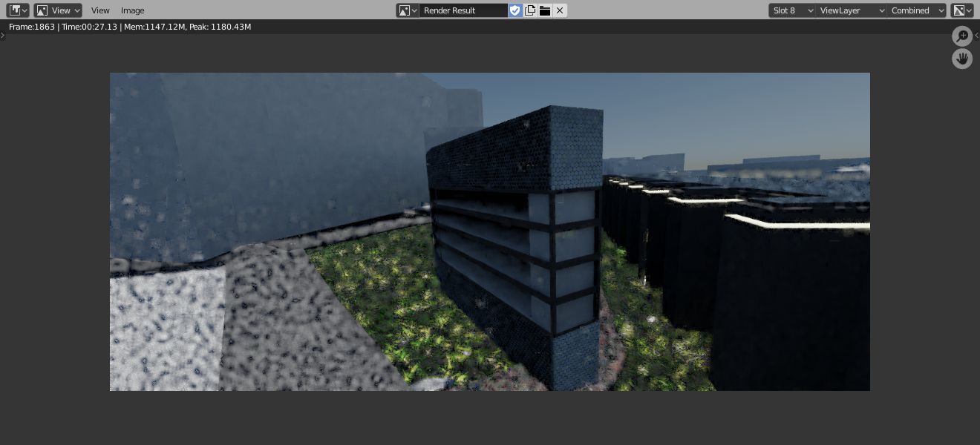
Task: Open the display channels dropdown
Action: point(962,10)
